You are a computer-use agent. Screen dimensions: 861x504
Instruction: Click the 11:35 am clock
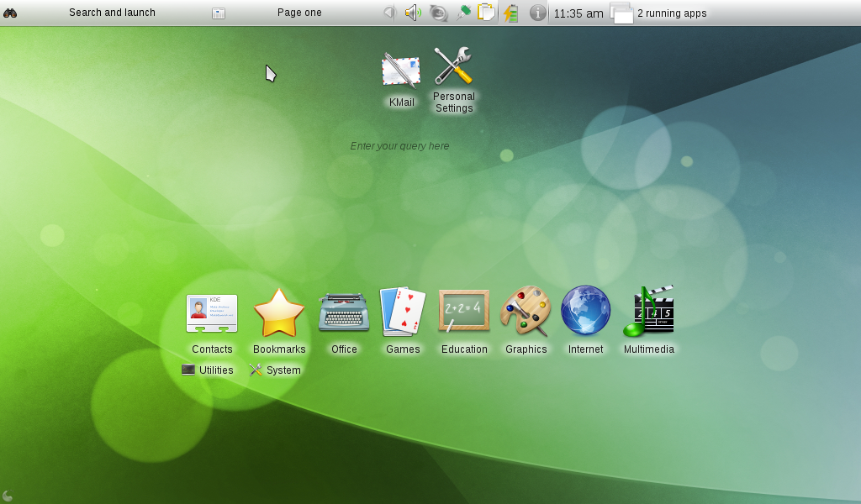tap(578, 13)
